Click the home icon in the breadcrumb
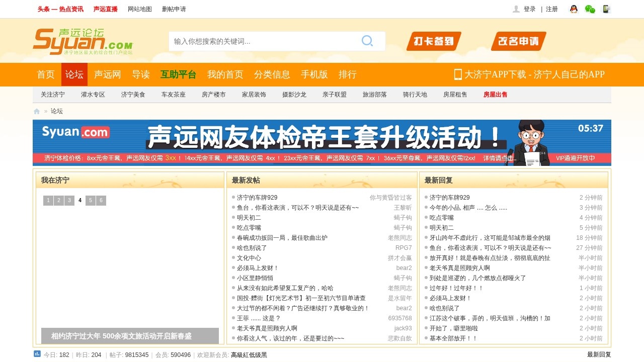 click(36, 111)
